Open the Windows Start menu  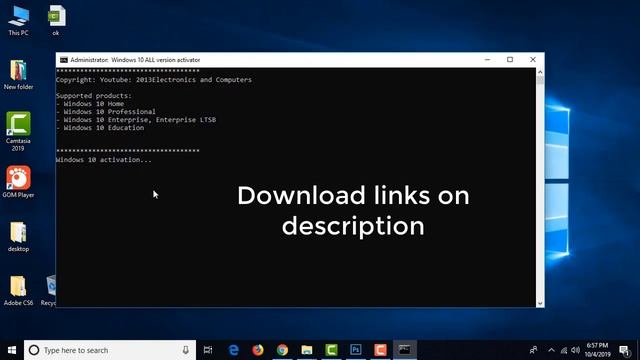pos(12,350)
